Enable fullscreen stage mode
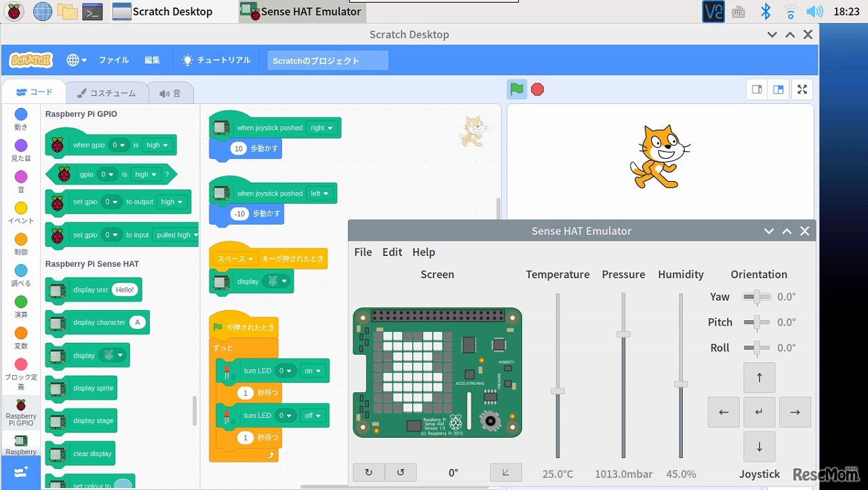Screen dimensions: 868x490 pos(802,89)
